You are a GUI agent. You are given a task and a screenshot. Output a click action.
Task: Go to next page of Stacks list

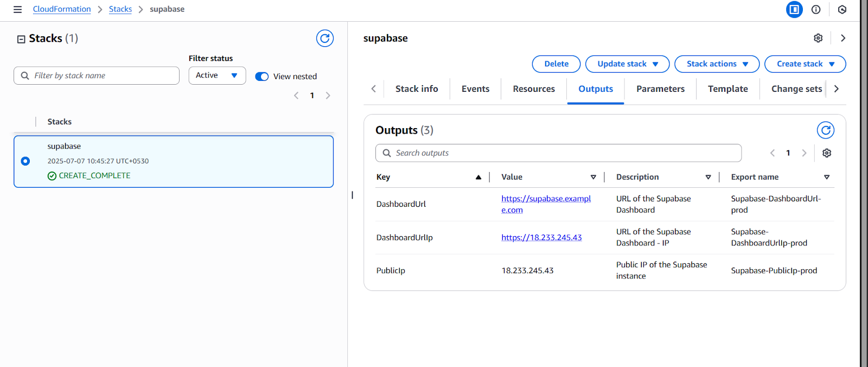tap(328, 96)
